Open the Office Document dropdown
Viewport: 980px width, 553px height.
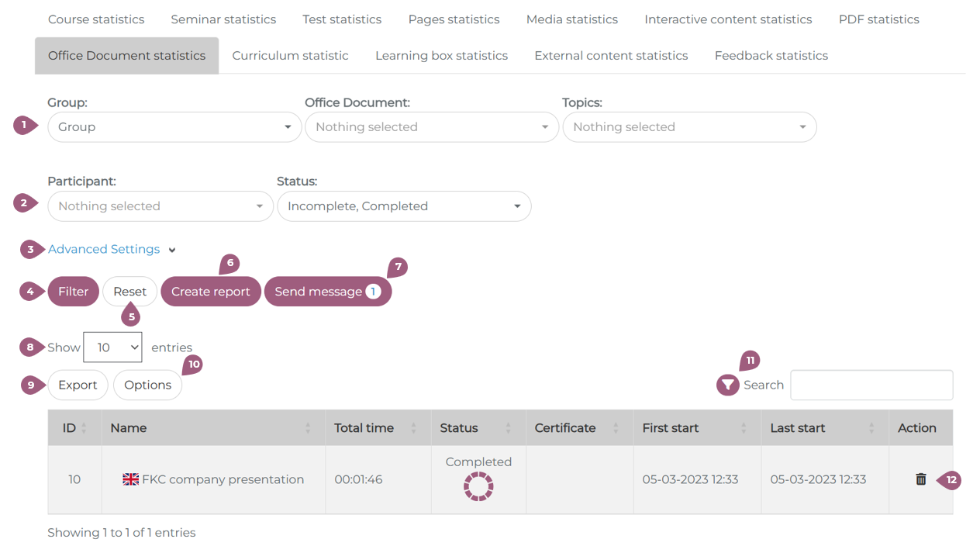click(432, 127)
